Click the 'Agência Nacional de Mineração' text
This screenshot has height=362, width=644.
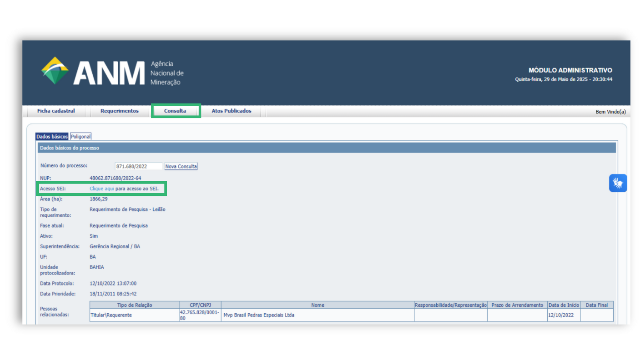point(167,73)
